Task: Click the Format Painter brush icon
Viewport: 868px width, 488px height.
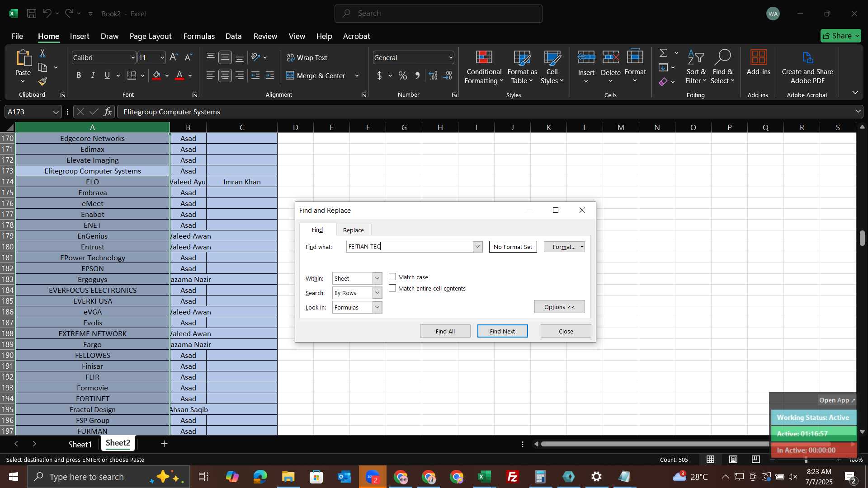Action: point(42,81)
